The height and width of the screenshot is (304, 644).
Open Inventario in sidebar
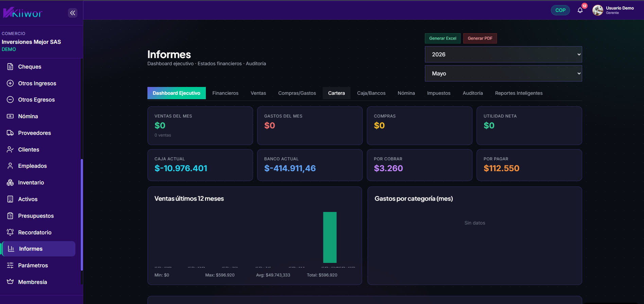point(38,182)
